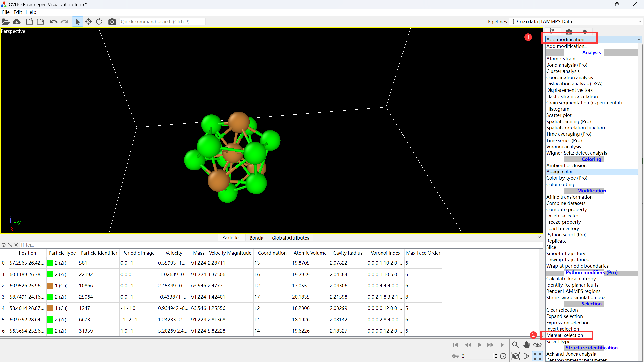Toggle auto-key animation mode key icon
This screenshot has width=644, height=362.
coord(455,356)
